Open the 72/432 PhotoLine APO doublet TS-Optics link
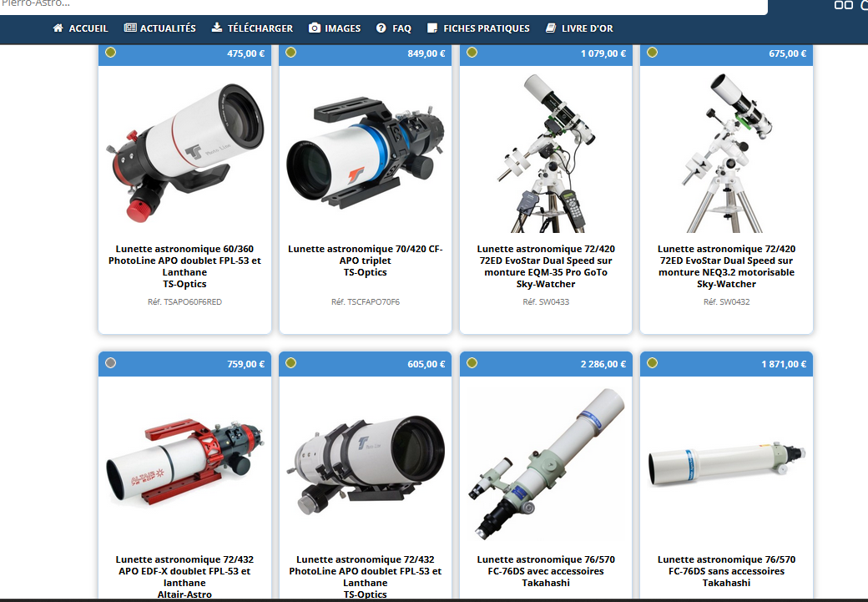 pos(366,577)
